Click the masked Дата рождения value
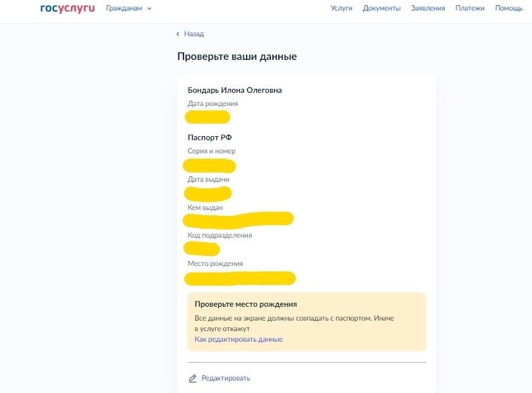The width and height of the screenshot is (532, 393). [207, 117]
